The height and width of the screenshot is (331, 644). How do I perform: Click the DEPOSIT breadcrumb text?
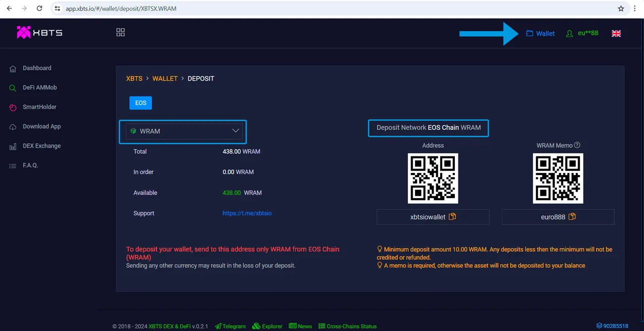201,78
